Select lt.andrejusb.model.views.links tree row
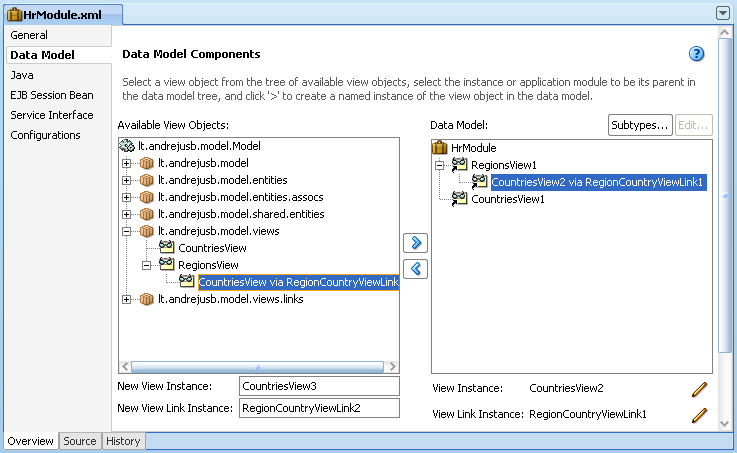737x453 pixels. pyautogui.click(x=230, y=299)
